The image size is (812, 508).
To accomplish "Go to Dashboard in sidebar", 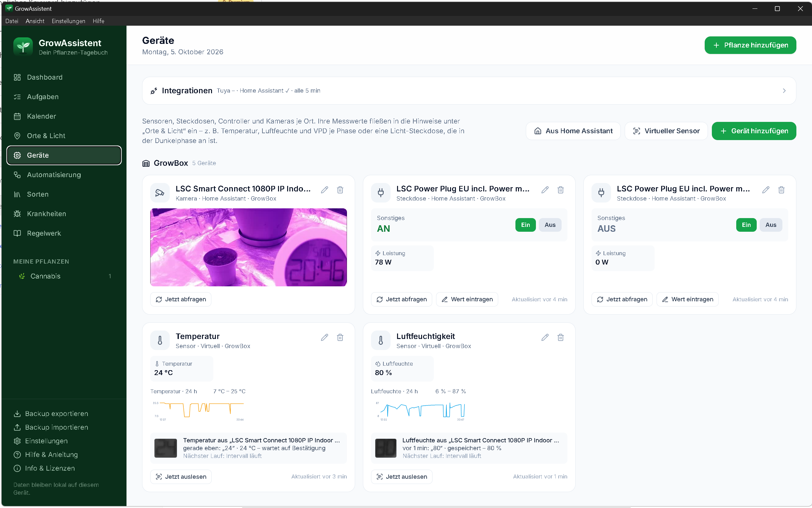I will pyautogui.click(x=64, y=77).
